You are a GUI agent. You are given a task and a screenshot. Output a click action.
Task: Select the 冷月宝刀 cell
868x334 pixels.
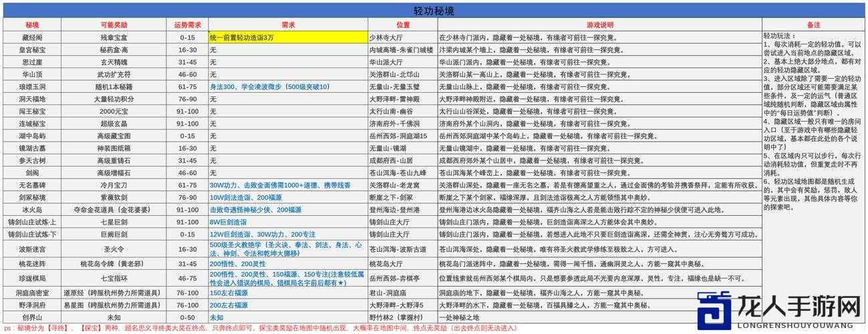pyautogui.click(x=114, y=185)
